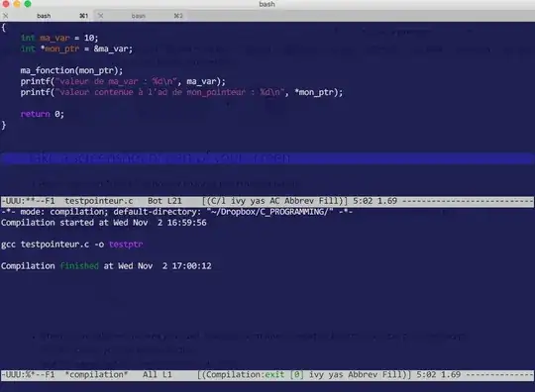Click the '(C/l ivy yas AC Abbrev Fill)' modes
Image resolution: width=535 pixels, height=392 pixels.
[274, 201]
